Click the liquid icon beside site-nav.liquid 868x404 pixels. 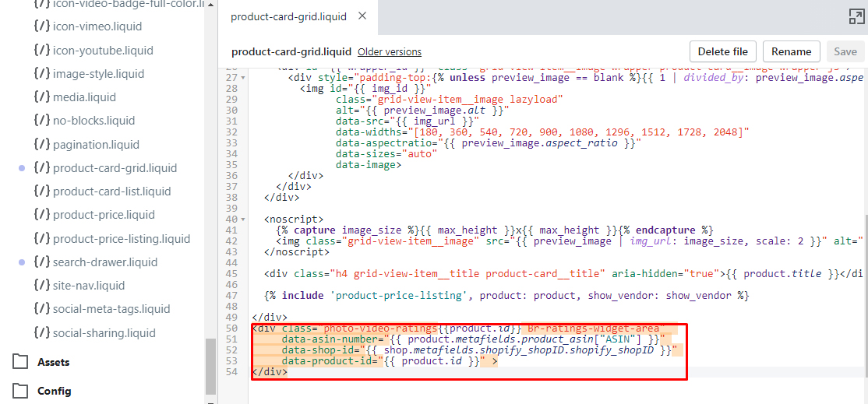pos(42,286)
